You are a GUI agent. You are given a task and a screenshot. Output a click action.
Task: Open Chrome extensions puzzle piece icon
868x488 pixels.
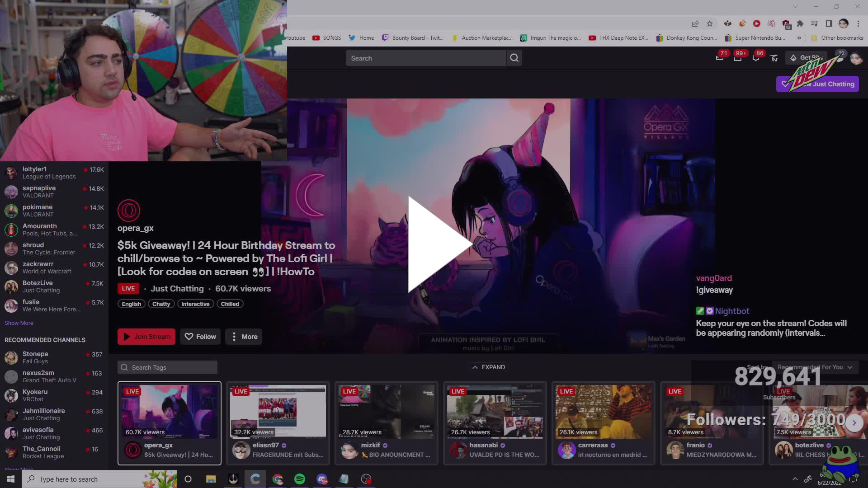[800, 23]
